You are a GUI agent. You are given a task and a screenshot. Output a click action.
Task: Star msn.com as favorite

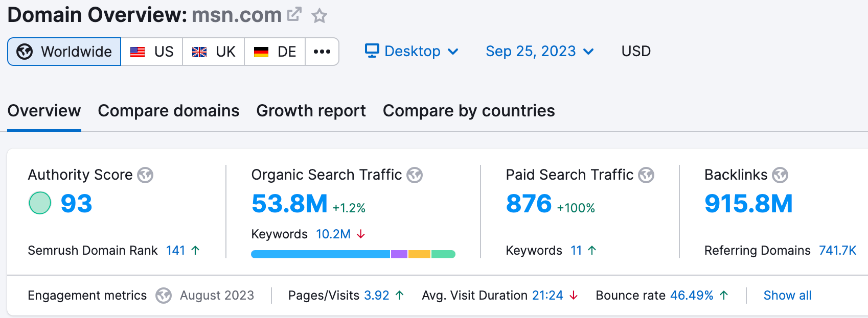pos(319,16)
